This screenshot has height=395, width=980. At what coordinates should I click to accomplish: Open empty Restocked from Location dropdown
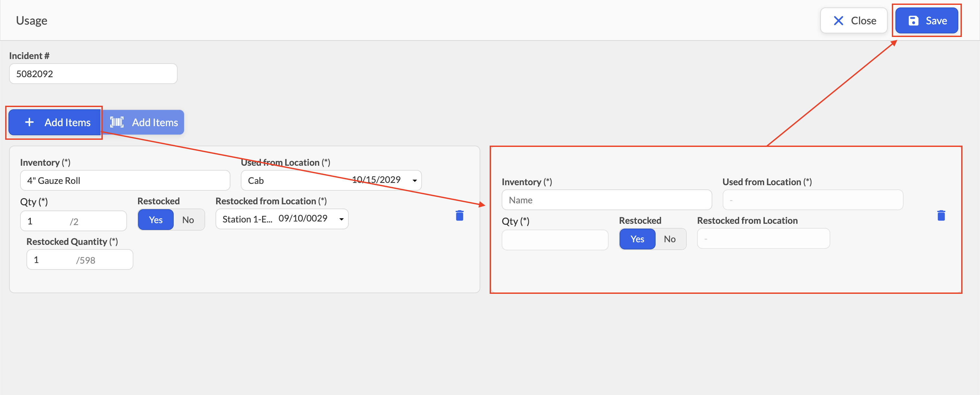pyautogui.click(x=764, y=239)
